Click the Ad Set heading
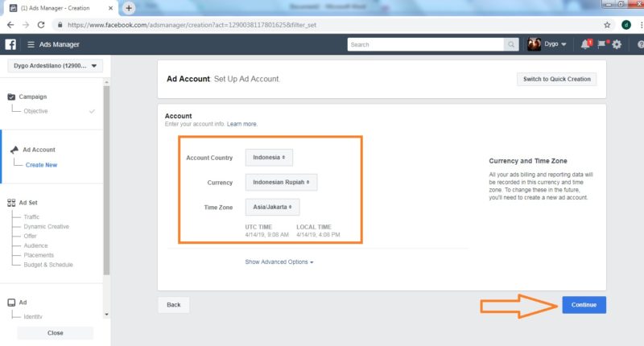 coord(28,203)
